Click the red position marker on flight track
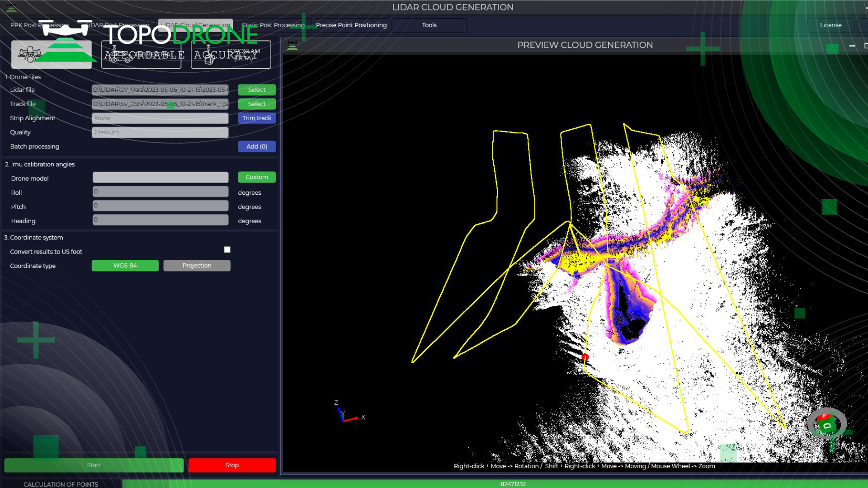This screenshot has width=868, height=488. tap(585, 357)
